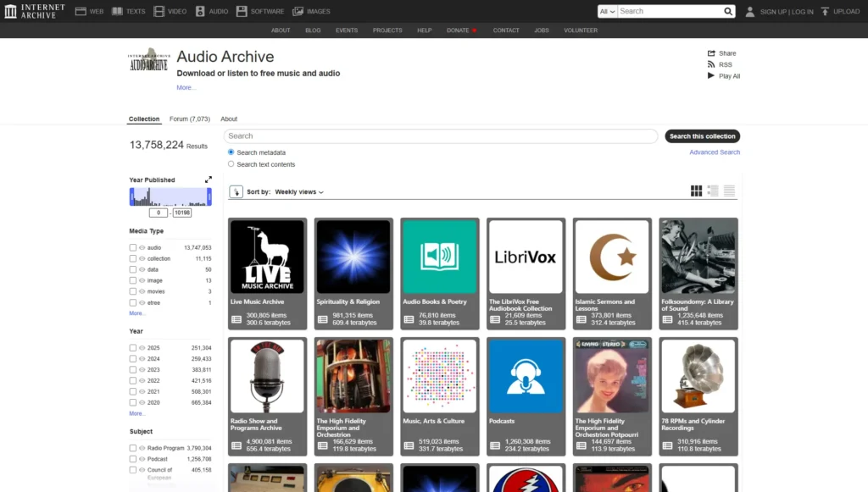Click the Play All triangle icon
Image resolution: width=868 pixels, height=492 pixels.
711,75
